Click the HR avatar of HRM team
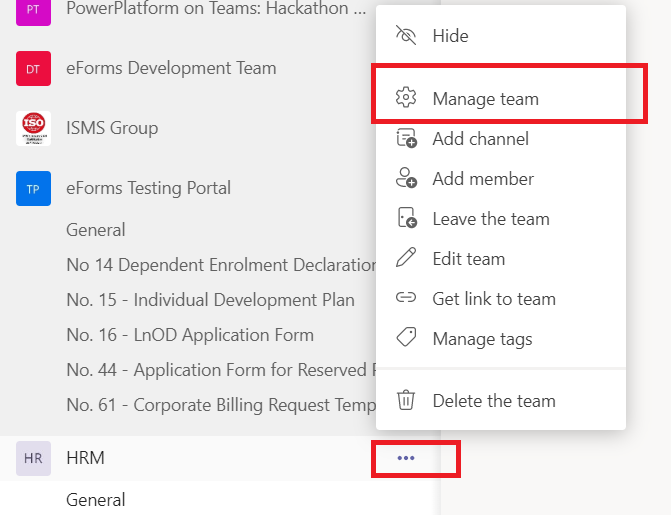 pos(33,458)
